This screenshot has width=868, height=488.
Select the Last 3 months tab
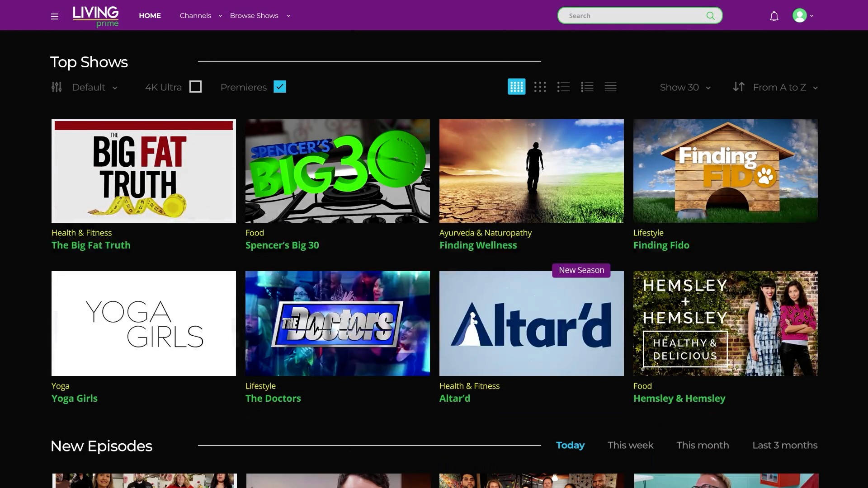(784, 445)
